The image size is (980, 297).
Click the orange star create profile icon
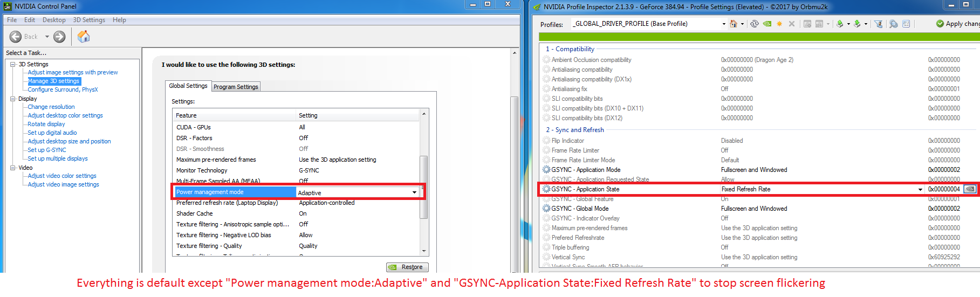tap(779, 24)
